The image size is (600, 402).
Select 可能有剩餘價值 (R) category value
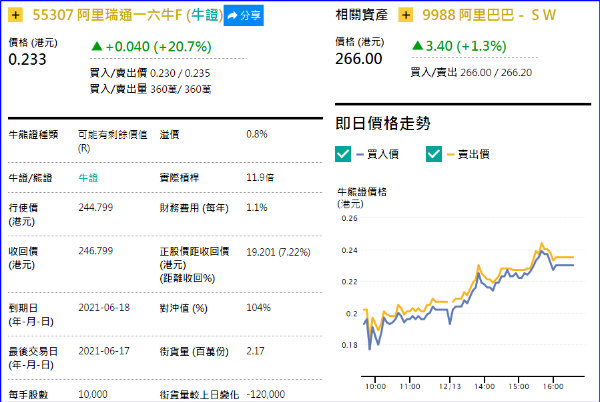[x=112, y=141]
